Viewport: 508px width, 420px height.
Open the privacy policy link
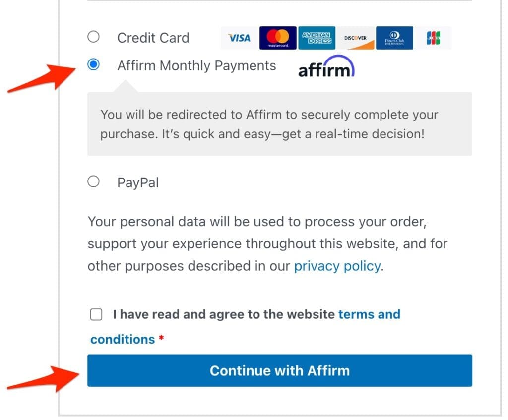click(337, 266)
